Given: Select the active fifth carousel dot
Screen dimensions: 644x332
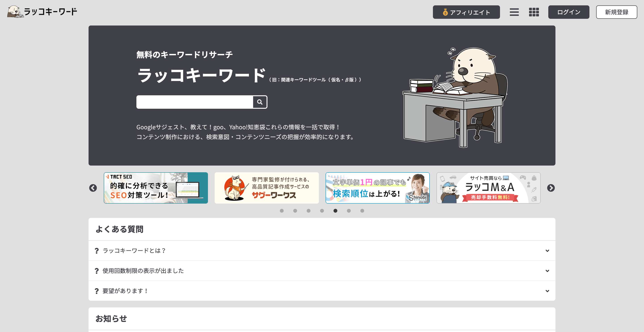Looking at the screenshot, I should pyautogui.click(x=335, y=211).
